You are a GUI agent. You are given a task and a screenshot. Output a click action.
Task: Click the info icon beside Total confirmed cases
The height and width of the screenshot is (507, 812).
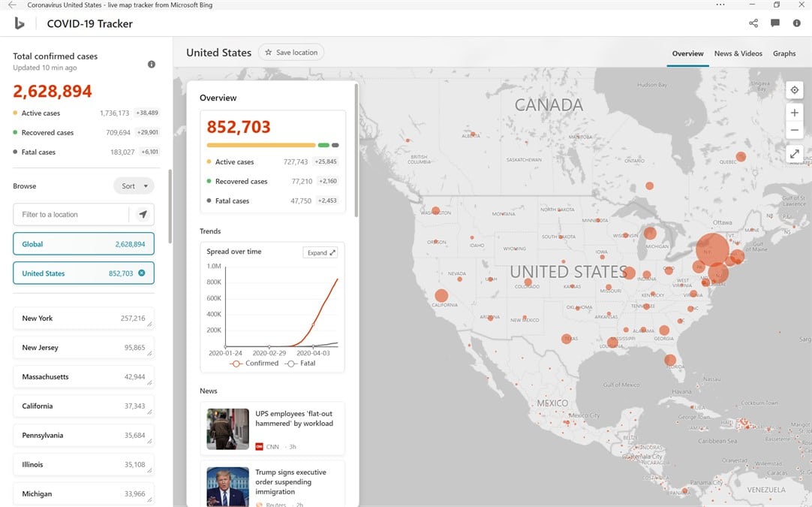[x=152, y=65]
